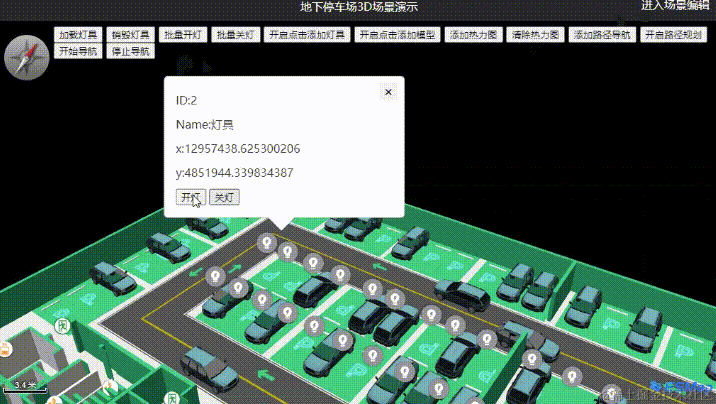Click the y:4851944.339834387 coordinate value

[235, 173]
